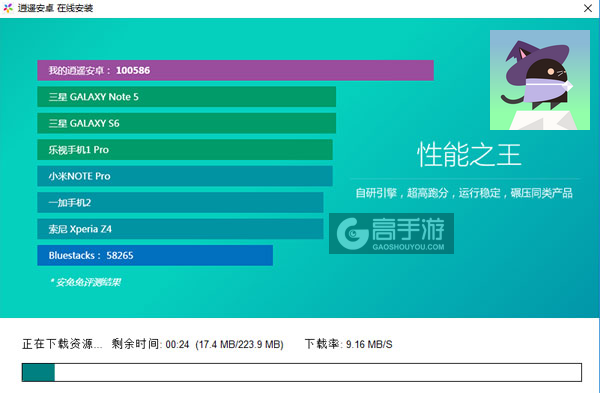This screenshot has height=393, width=600.
Task: Select the 小米NOTE Pro bar
Action: coord(185,176)
